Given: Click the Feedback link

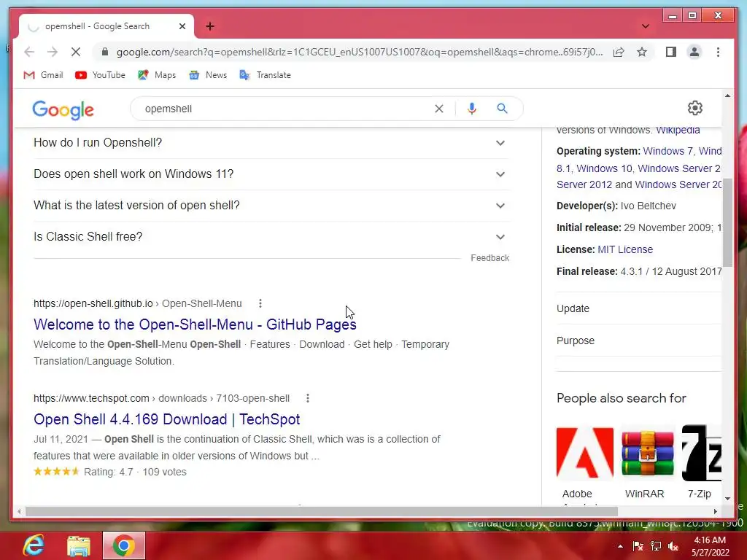Looking at the screenshot, I should [489, 257].
